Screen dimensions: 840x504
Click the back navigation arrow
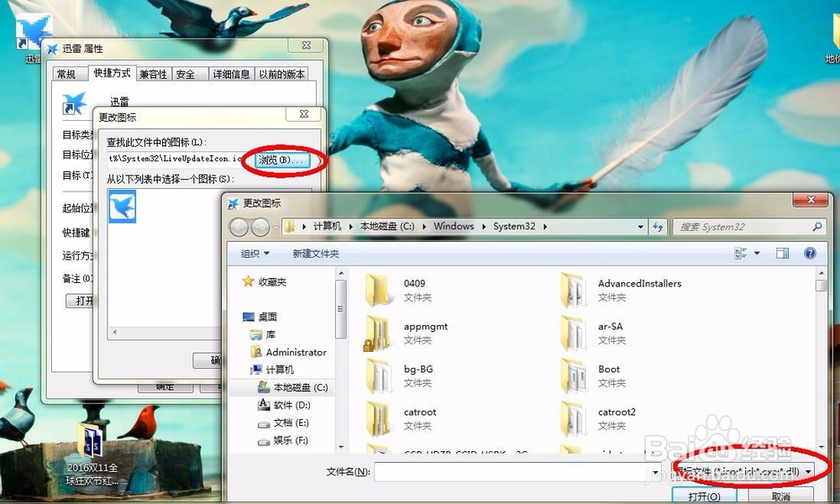238,226
